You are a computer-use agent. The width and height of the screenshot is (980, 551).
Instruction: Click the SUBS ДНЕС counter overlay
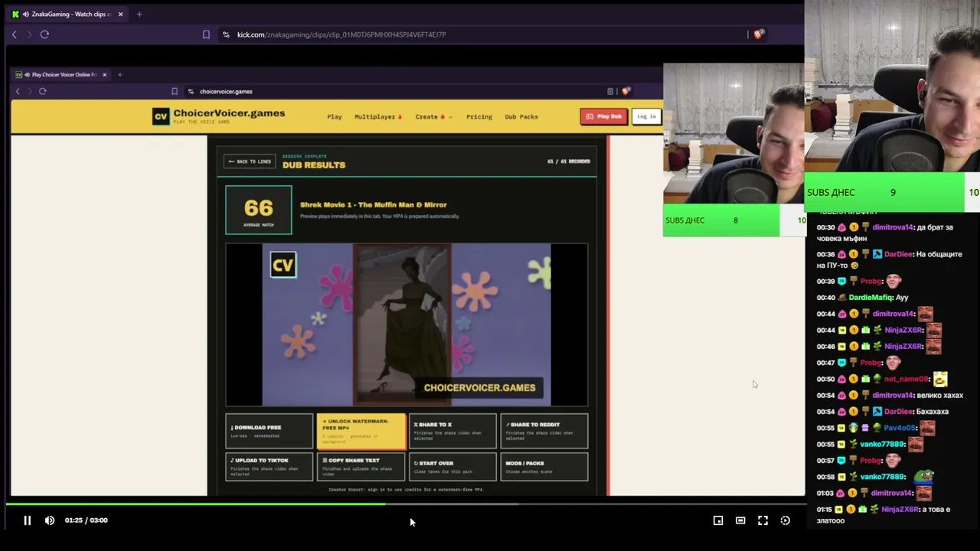(892, 192)
